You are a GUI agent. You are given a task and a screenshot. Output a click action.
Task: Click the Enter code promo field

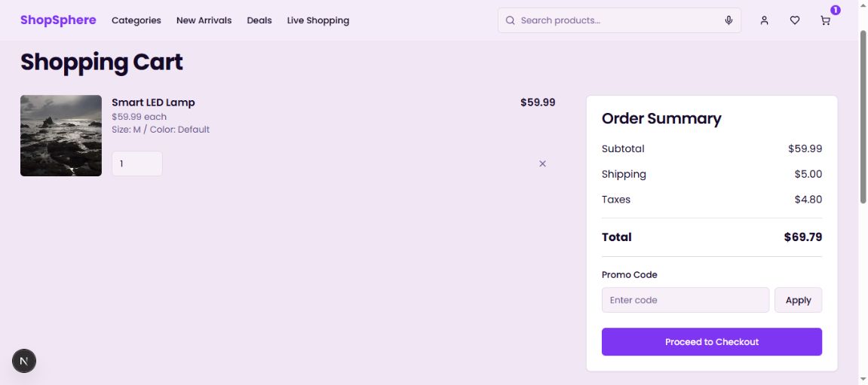(x=685, y=300)
